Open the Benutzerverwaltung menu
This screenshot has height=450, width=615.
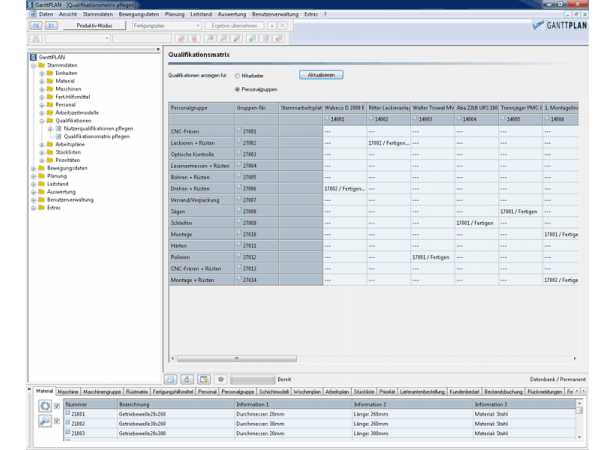(275, 14)
